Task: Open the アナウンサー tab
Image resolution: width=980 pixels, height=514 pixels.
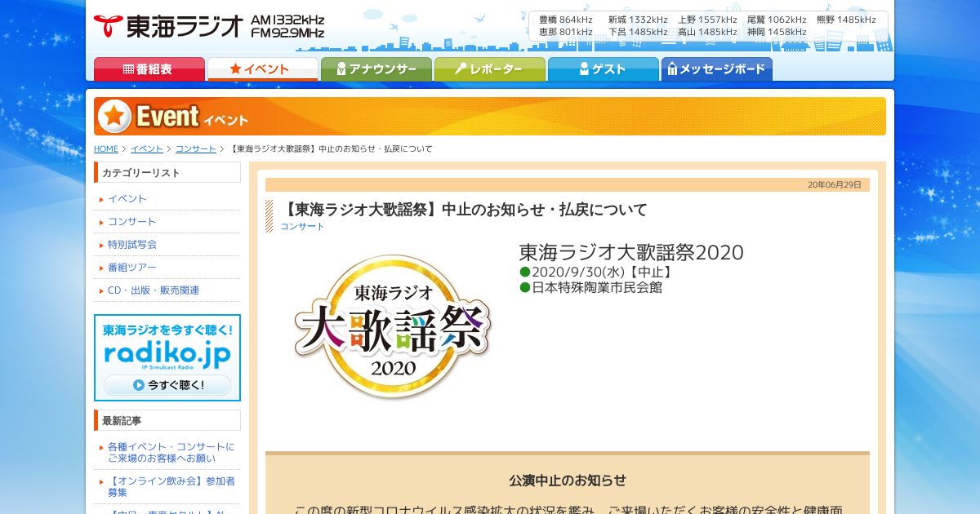Action: click(x=376, y=69)
